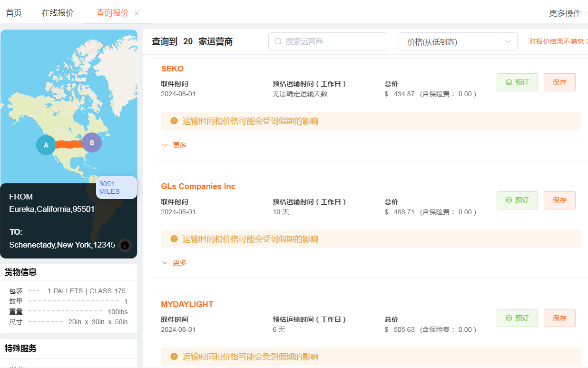Expand 更多 details for SEKO
The width and height of the screenshot is (588, 368).
coord(174,145)
